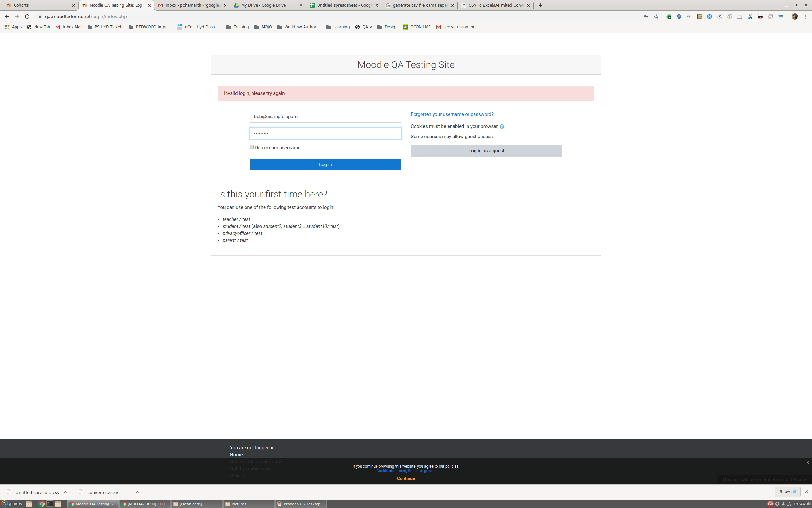Viewport: 812px width, 508px height.
Task: Dismiss the policy banner with X
Action: coord(807,463)
